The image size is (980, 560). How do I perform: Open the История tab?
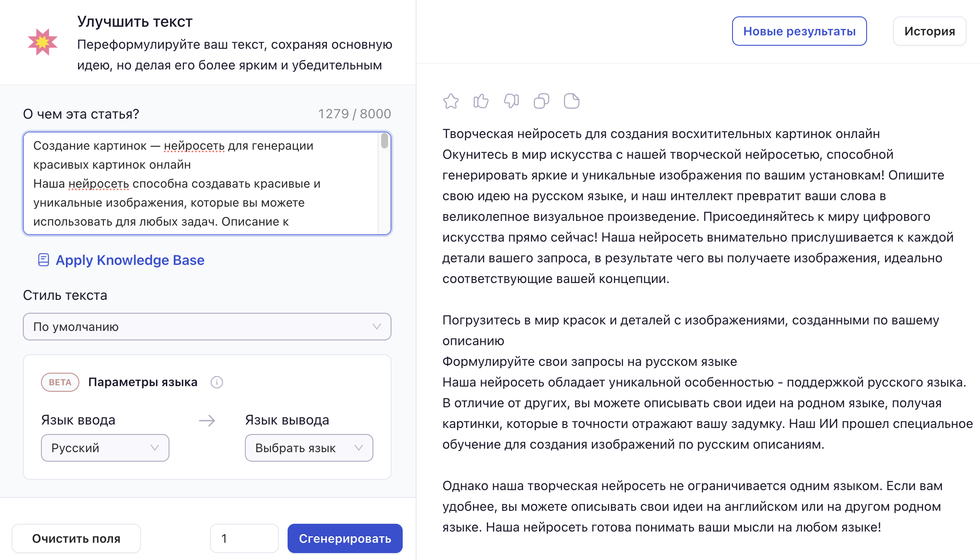coord(929,31)
